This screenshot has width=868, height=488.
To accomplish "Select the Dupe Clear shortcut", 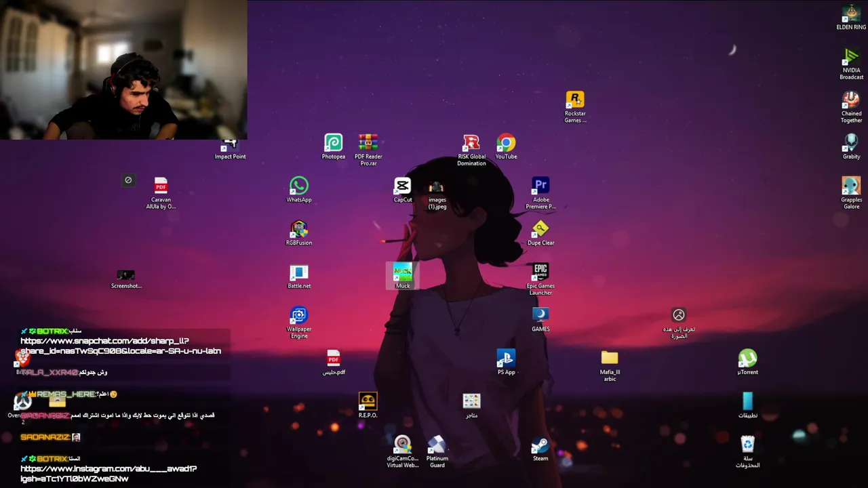I will coord(540,233).
